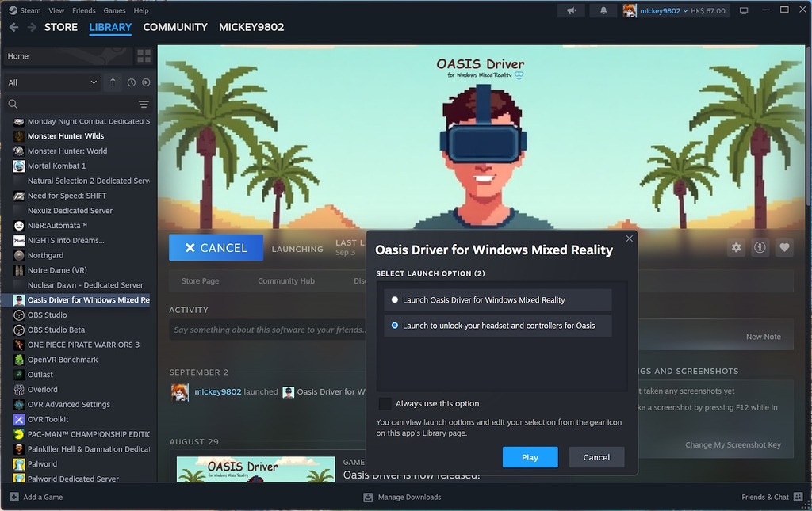Toggle the library grid view icon

click(x=144, y=56)
